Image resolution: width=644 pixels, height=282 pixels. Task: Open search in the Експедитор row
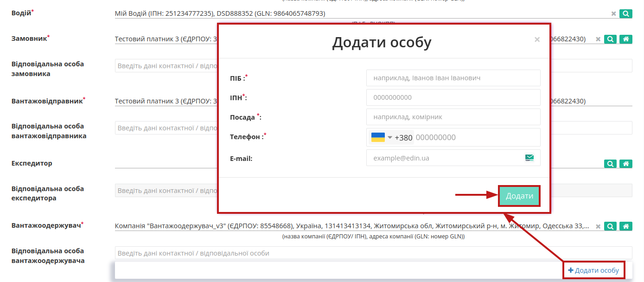tap(611, 164)
